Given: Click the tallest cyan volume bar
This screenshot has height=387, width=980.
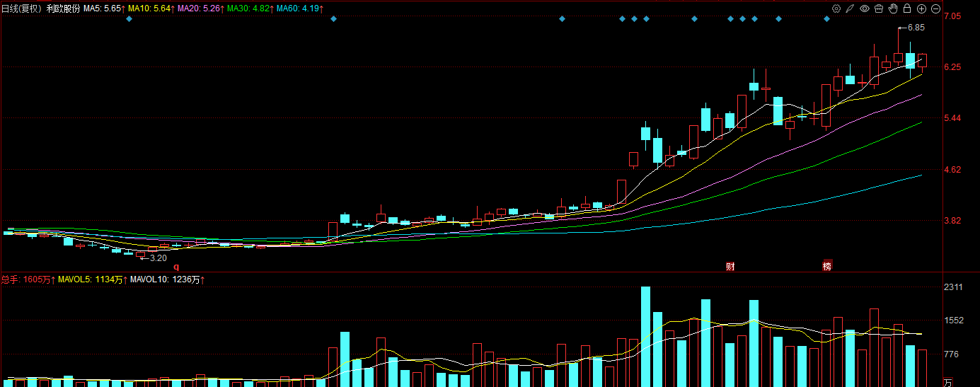Looking at the screenshot, I should click(x=645, y=337).
